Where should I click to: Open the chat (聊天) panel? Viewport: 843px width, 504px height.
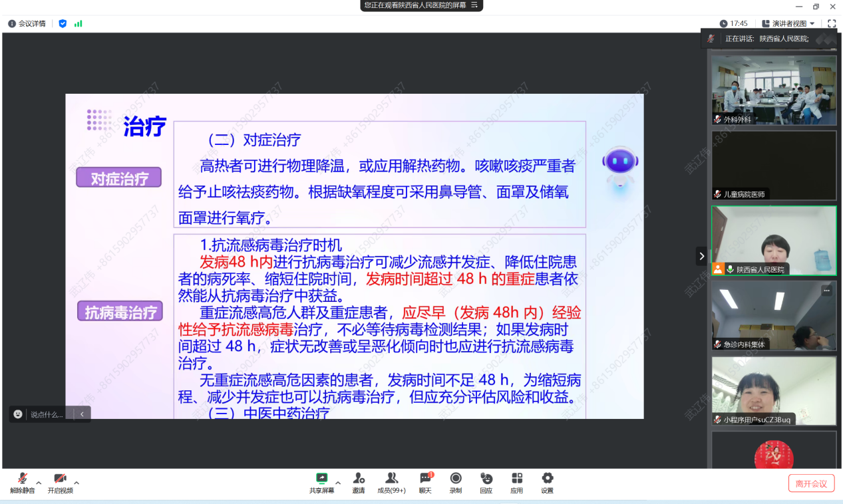click(424, 482)
